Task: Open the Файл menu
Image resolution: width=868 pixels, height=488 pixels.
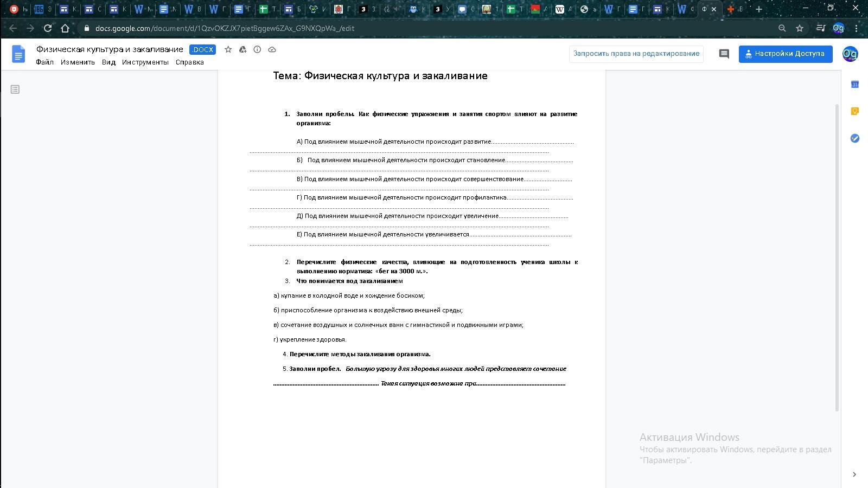Action: pos(44,62)
